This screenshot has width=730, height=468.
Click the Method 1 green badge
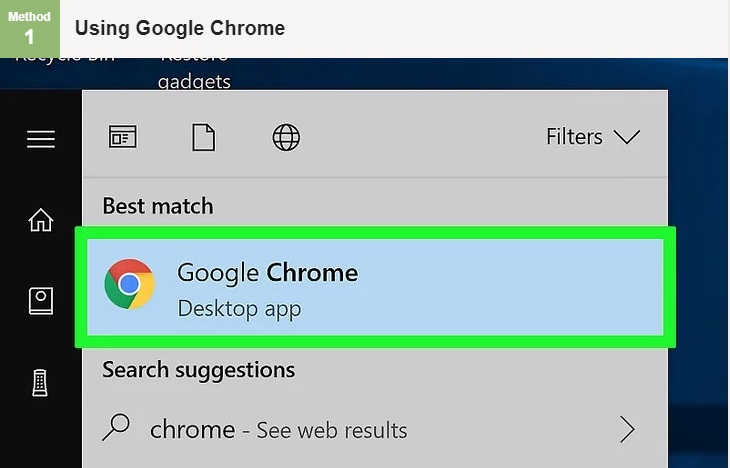30,29
